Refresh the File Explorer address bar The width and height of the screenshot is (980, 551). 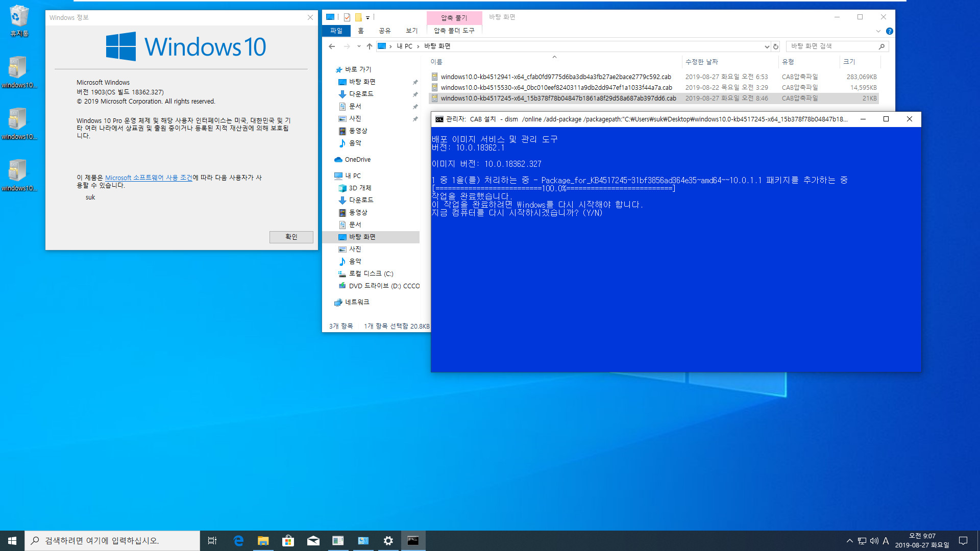tap(776, 46)
